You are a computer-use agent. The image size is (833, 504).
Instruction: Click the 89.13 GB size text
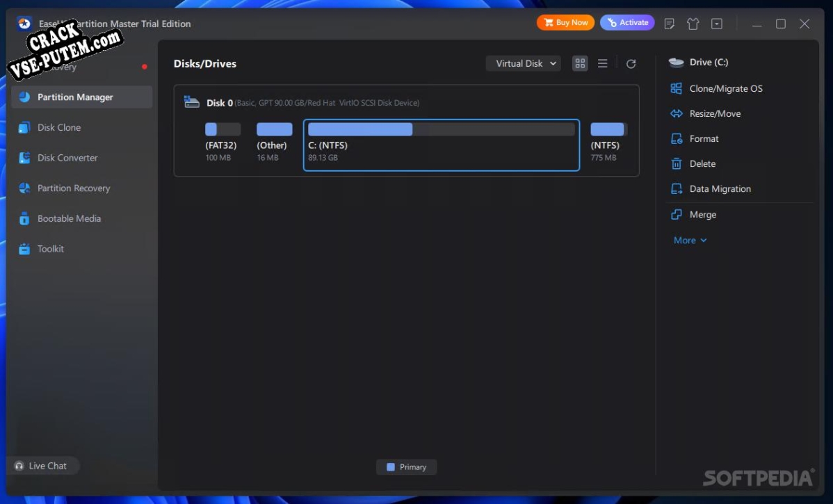click(x=323, y=158)
